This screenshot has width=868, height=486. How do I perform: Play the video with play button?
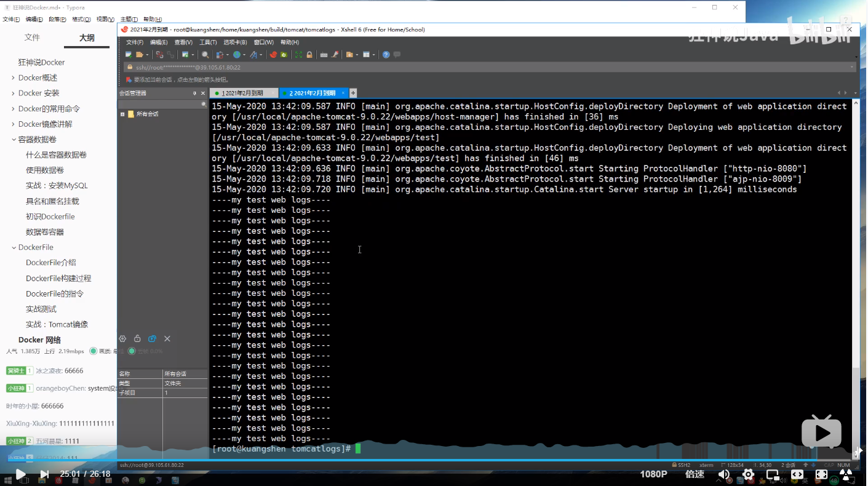[x=20, y=474]
